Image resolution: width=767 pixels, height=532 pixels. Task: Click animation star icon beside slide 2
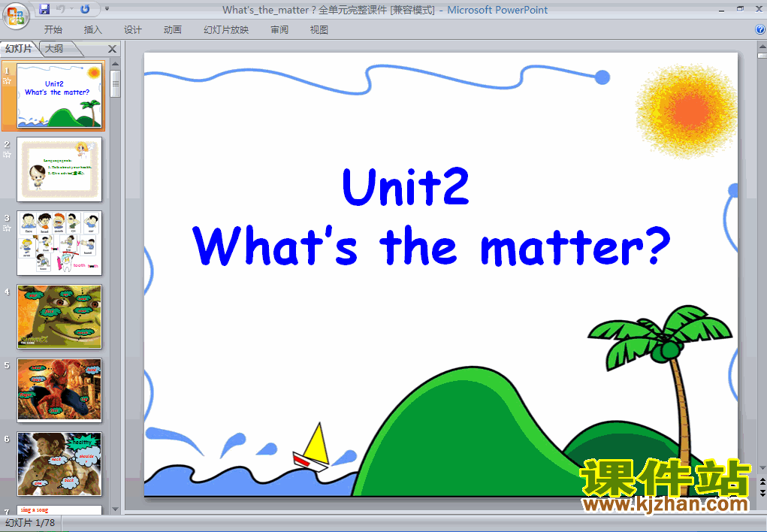pyautogui.click(x=8, y=155)
